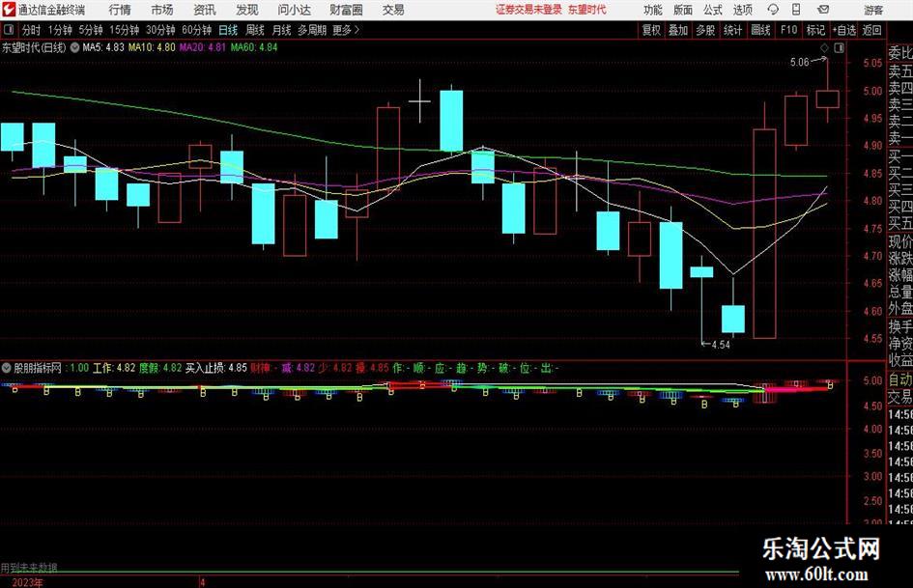Open the 多周期 multi-period view

click(312, 30)
